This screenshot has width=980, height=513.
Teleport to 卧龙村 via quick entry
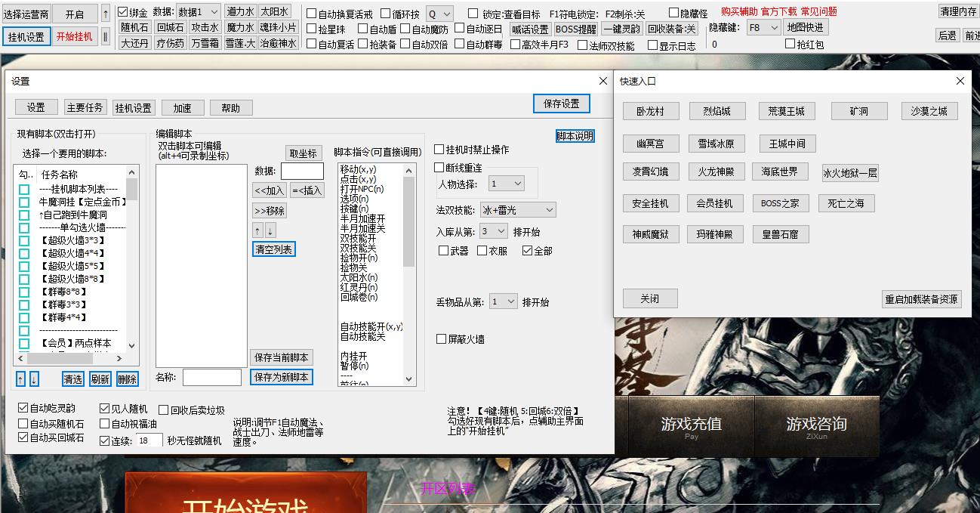click(x=649, y=110)
